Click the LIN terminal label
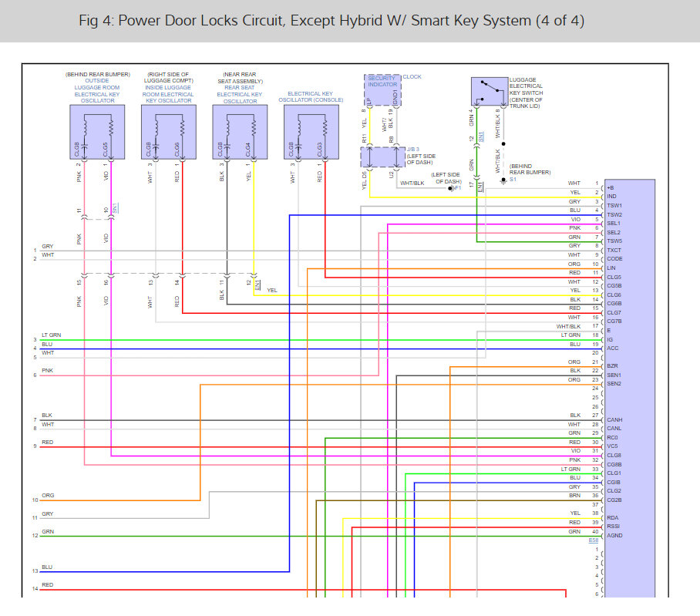The height and width of the screenshot is (616, 700). pos(611,268)
